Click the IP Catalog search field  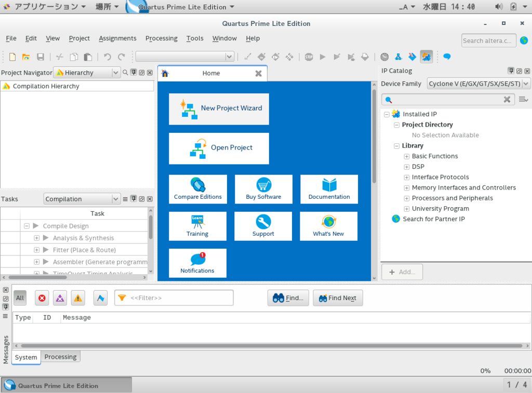point(448,99)
